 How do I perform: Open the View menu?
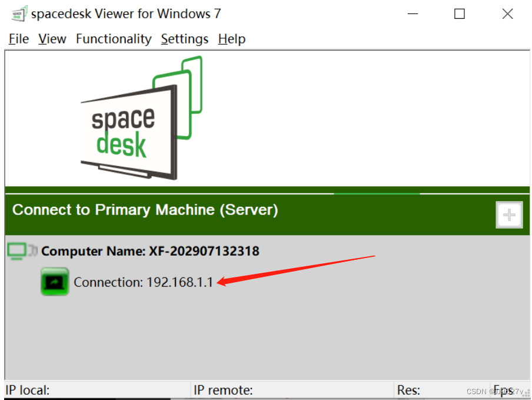(x=52, y=39)
